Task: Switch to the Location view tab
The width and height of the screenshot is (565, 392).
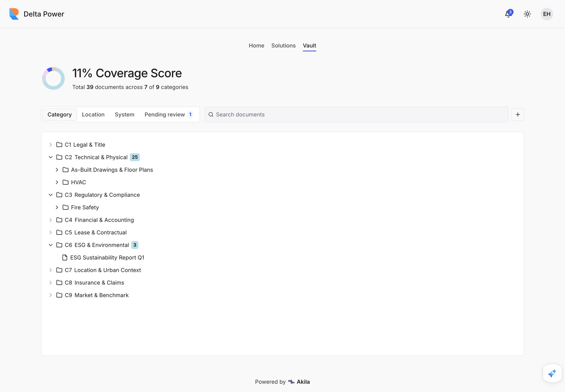Action: [93, 114]
